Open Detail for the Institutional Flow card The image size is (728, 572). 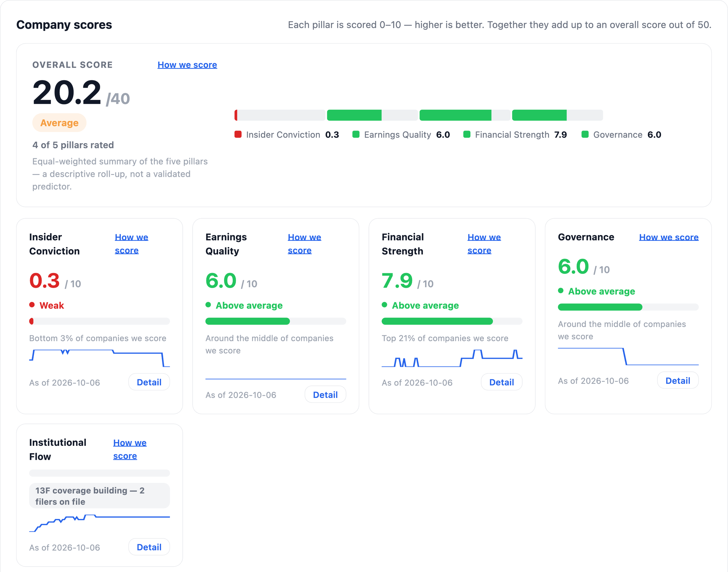coord(149,547)
